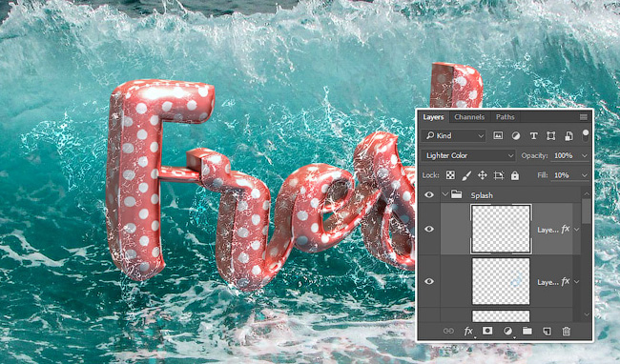Hide the second layer in Splash group

coord(429,281)
